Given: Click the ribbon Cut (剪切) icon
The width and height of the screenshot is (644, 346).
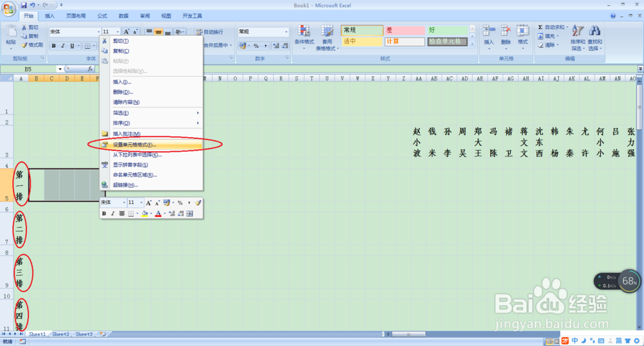Looking at the screenshot, I should (24, 28).
